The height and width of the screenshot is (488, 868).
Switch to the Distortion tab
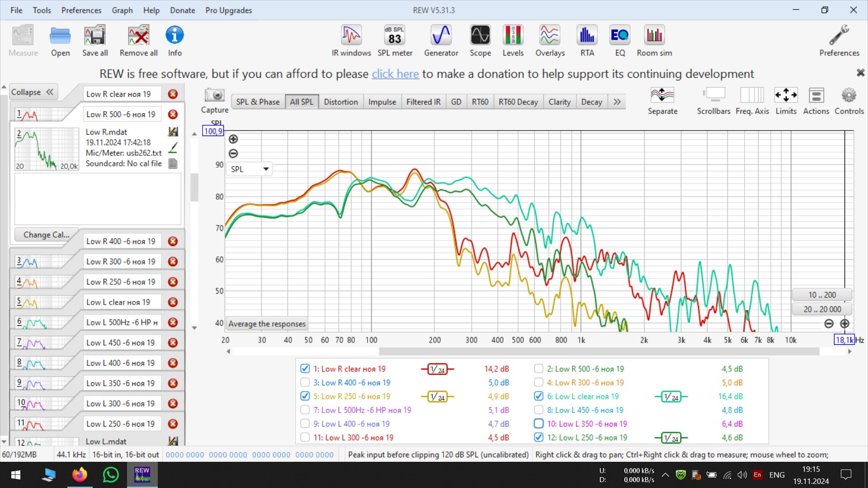340,102
